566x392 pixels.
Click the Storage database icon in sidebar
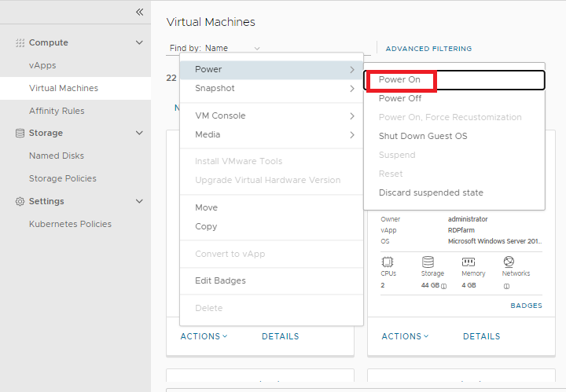click(x=20, y=133)
